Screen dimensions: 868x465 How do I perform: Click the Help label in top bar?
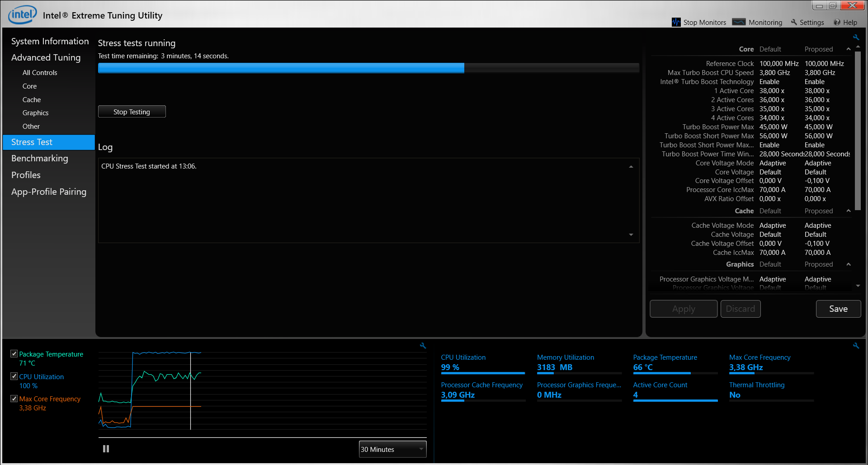pyautogui.click(x=850, y=23)
